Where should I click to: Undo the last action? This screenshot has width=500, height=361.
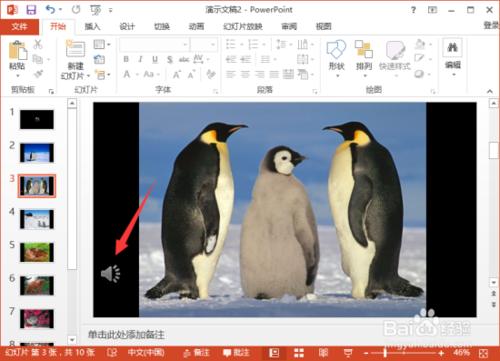click(x=50, y=10)
